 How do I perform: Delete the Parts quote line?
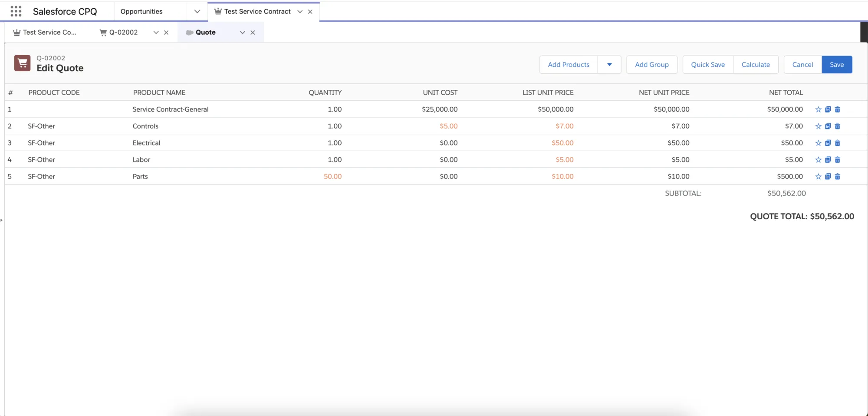[838, 177]
